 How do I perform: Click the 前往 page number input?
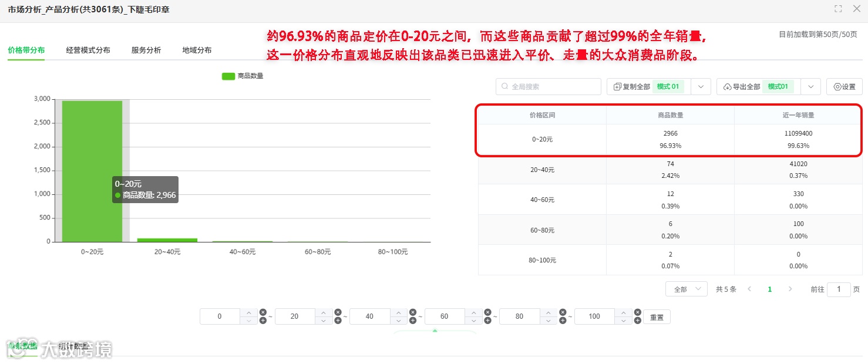coord(839,289)
